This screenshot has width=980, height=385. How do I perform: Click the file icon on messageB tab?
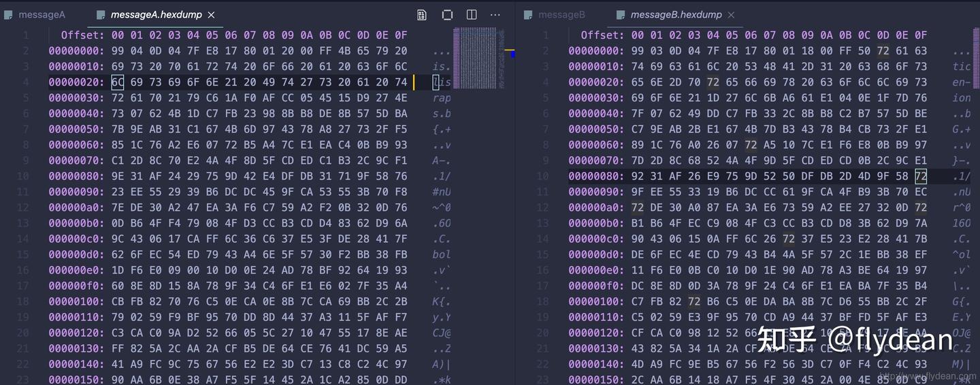click(x=529, y=15)
